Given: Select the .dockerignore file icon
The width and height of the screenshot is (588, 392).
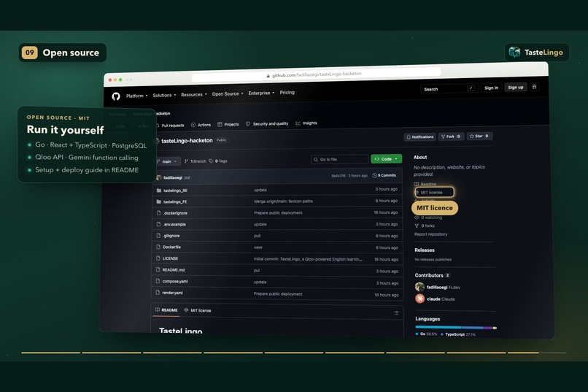Looking at the screenshot, I should (x=158, y=212).
